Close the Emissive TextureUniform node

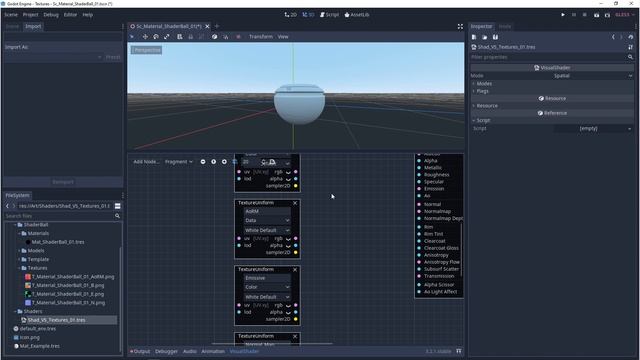click(295, 270)
